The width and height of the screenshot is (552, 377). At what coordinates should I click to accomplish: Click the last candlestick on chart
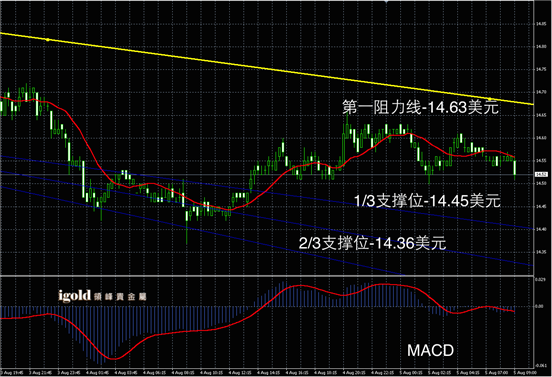[515, 170]
